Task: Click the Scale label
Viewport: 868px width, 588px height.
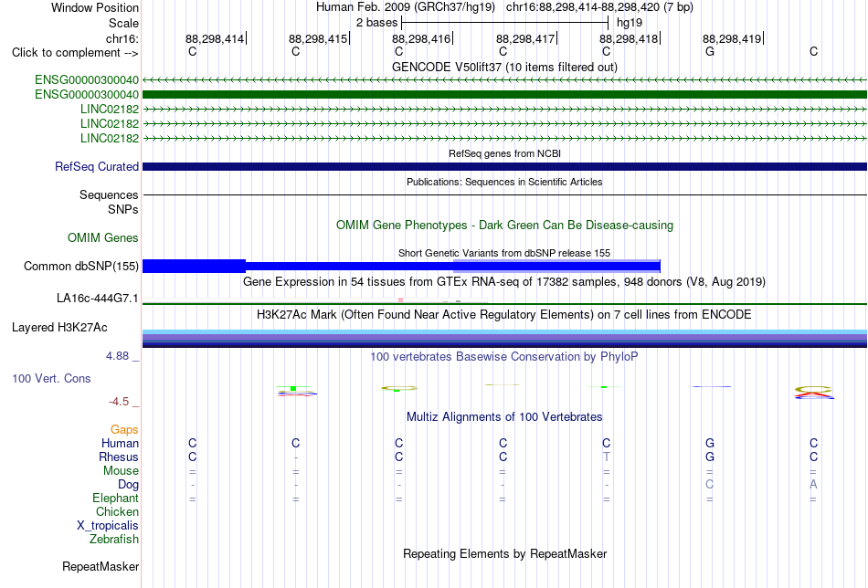Action: [x=123, y=23]
